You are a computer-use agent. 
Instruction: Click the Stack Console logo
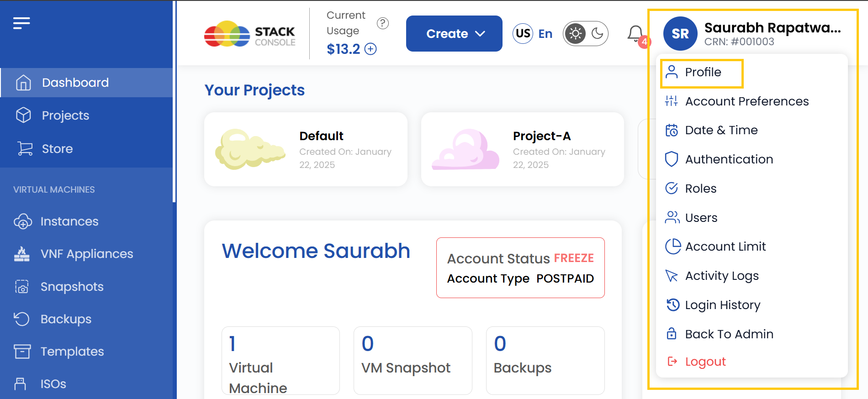250,34
